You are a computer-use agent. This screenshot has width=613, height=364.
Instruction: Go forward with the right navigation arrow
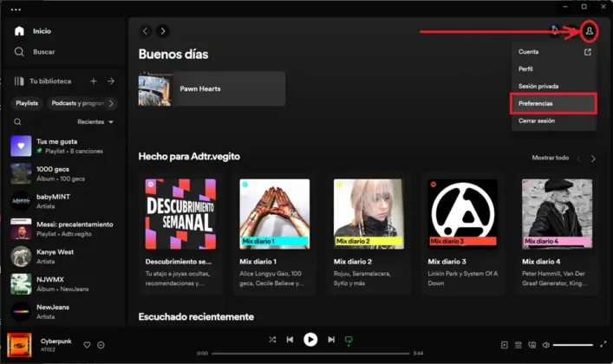click(x=163, y=31)
